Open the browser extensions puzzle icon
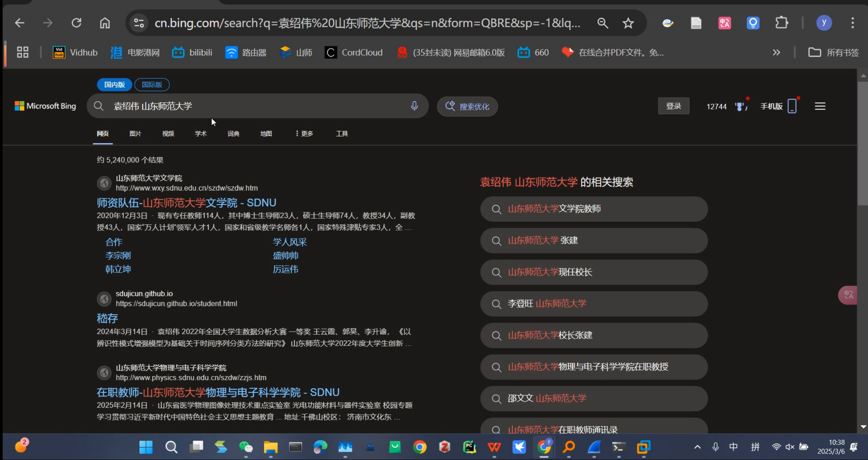The height and width of the screenshot is (460, 868). (x=781, y=23)
